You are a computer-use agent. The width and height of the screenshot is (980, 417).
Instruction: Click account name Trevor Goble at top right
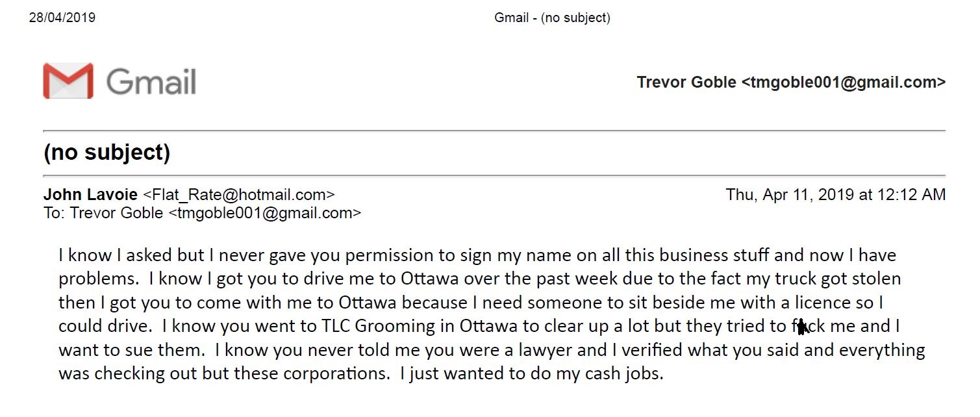point(686,82)
